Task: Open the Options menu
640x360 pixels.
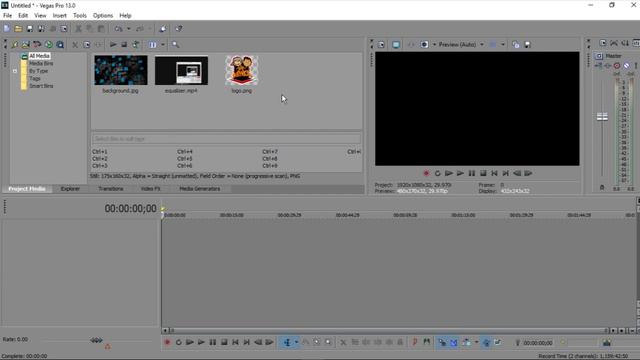Action: [103, 16]
